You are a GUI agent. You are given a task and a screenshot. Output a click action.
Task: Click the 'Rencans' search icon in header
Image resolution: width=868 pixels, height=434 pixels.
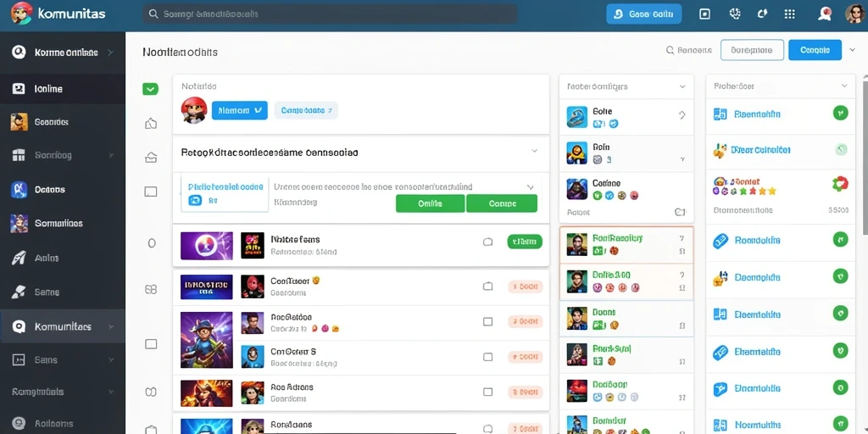pos(670,50)
